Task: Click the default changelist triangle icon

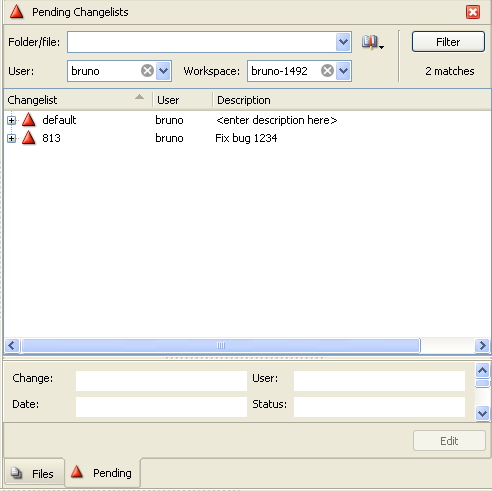Action: click(x=29, y=120)
